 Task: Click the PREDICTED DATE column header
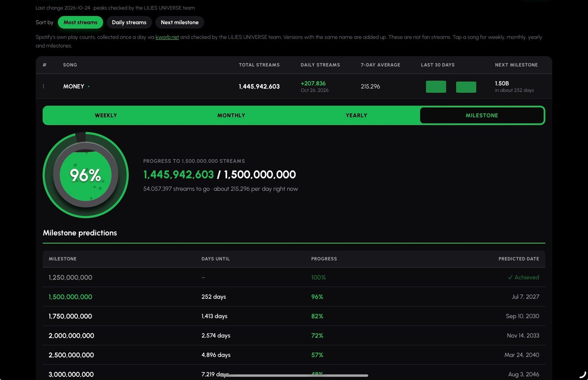(519, 259)
